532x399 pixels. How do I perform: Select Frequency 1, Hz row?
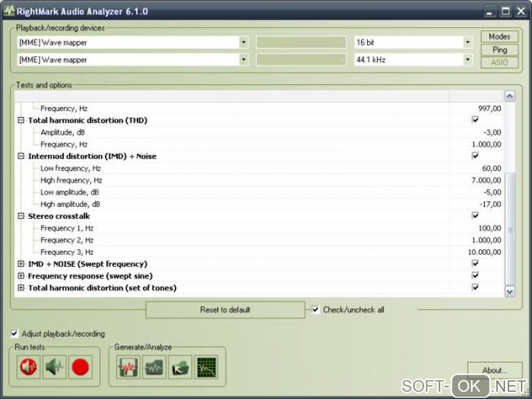260,228
